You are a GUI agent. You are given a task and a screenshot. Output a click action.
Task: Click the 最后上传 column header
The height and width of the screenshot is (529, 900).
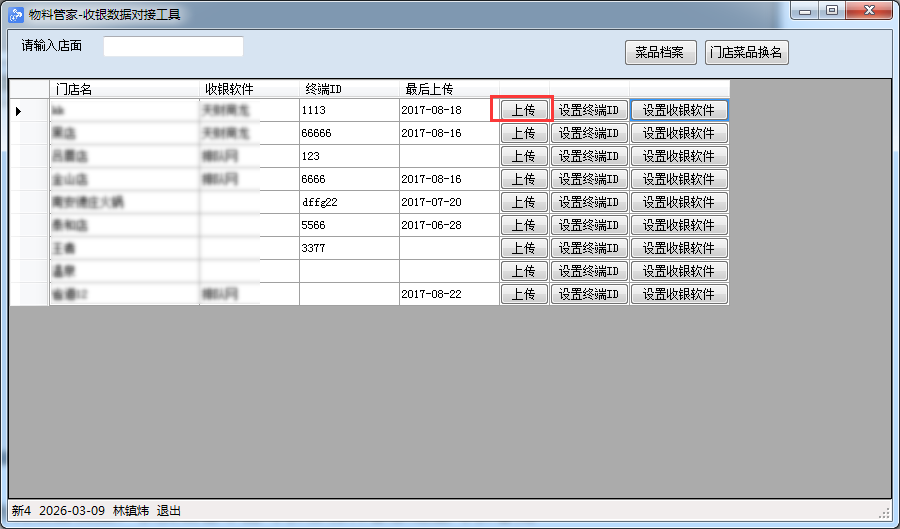tap(449, 89)
